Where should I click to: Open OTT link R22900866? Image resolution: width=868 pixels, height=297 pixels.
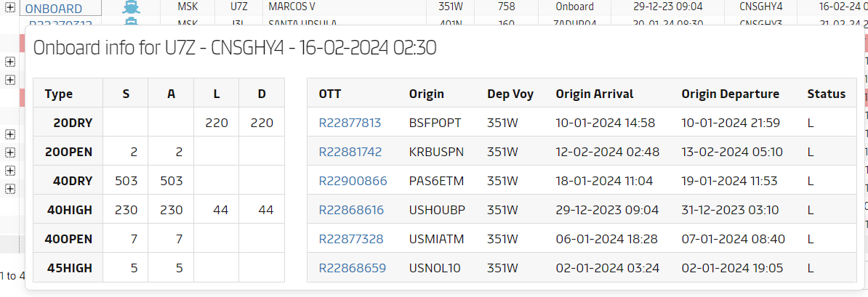tap(353, 181)
